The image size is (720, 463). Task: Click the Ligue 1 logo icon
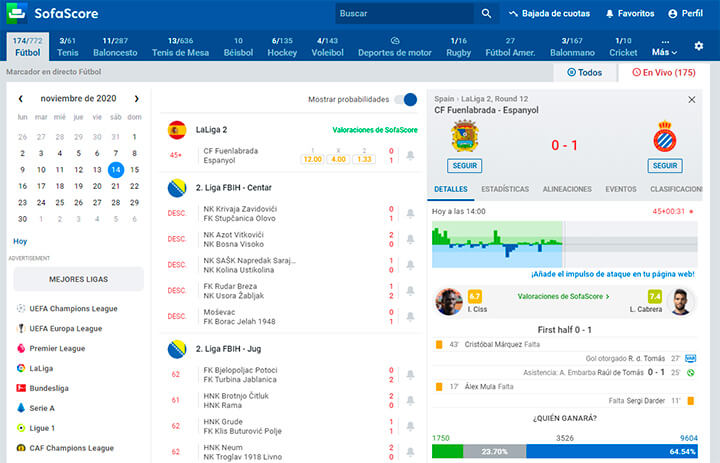[x=21, y=428]
